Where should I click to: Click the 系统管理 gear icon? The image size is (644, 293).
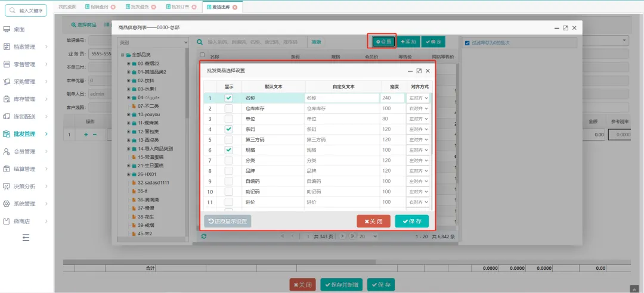(x=7, y=204)
